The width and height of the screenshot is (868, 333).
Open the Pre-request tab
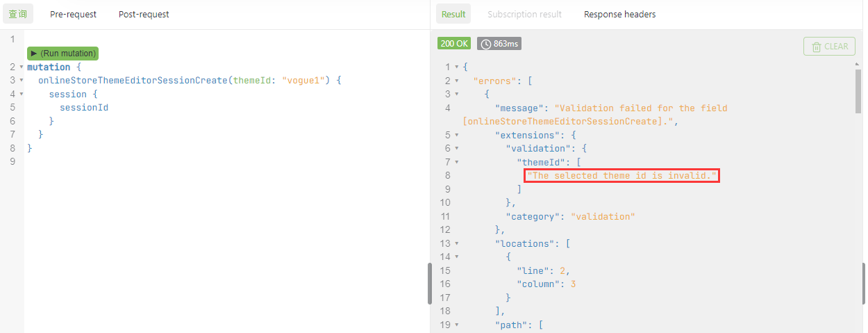[x=73, y=14]
